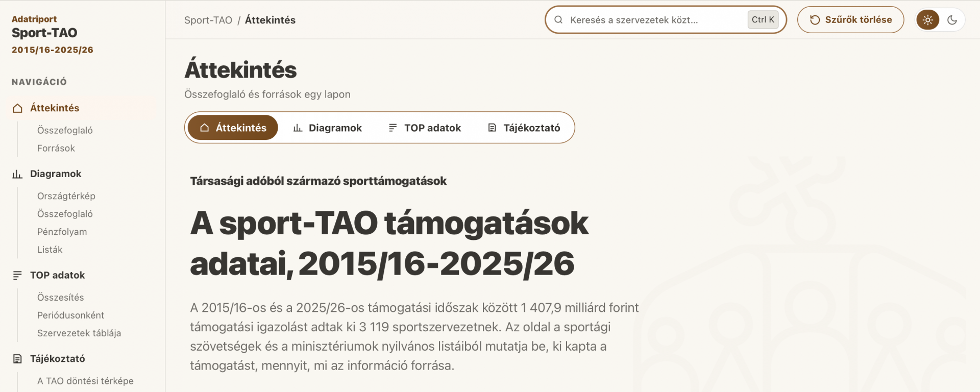Go to Összefoglaló under sidebar Diagramok
The height and width of the screenshot is (392, 980).
(65, 214)
